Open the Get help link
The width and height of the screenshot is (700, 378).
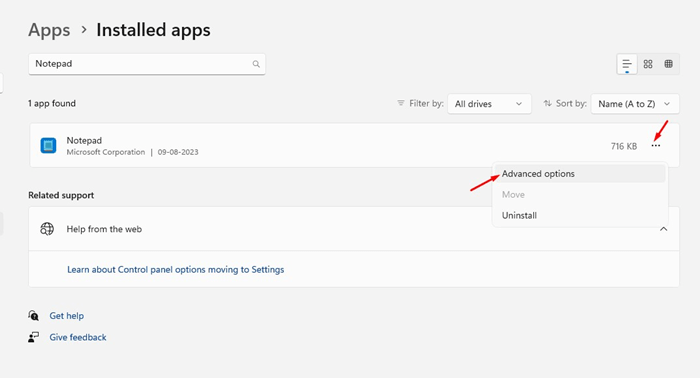67,316
